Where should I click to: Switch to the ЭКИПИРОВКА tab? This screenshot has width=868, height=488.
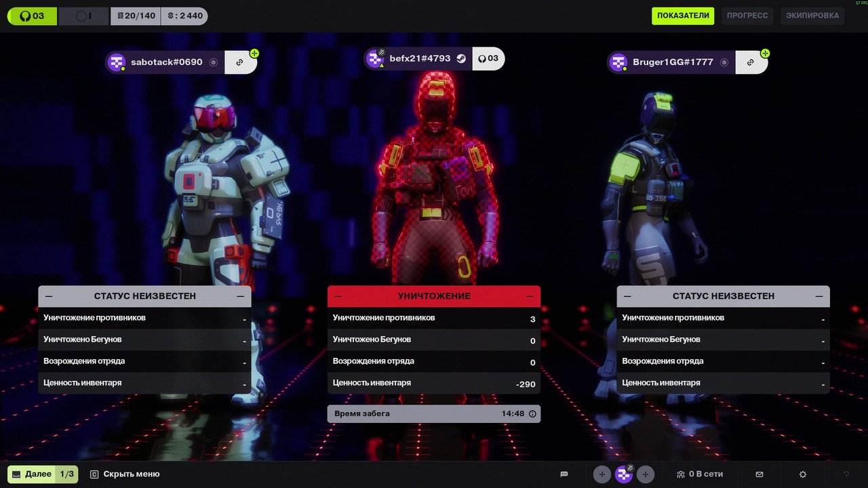coord(812,16)
